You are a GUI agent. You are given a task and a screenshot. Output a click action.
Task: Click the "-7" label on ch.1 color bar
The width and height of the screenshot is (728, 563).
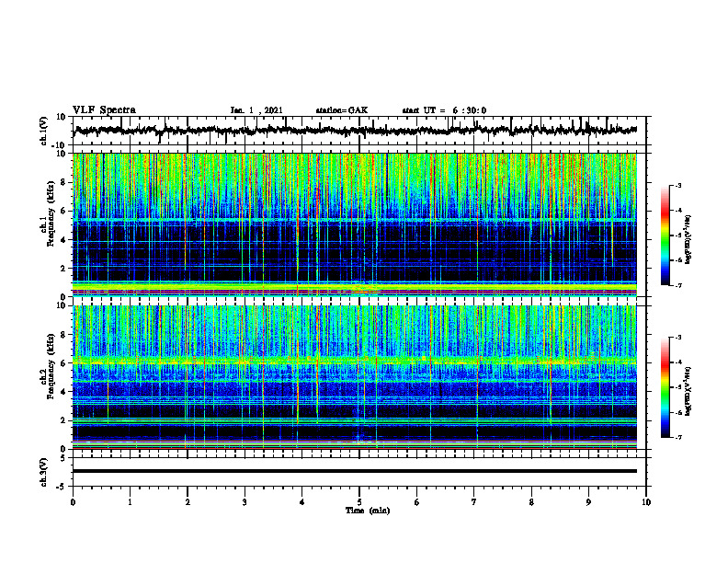pyautogui.click(x=677, y=285)
